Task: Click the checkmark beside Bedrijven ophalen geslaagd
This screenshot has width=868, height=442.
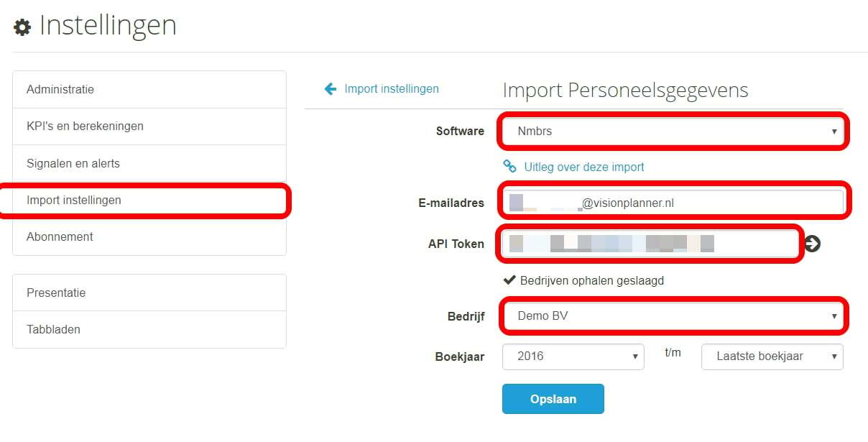Action: pos(509,280)
